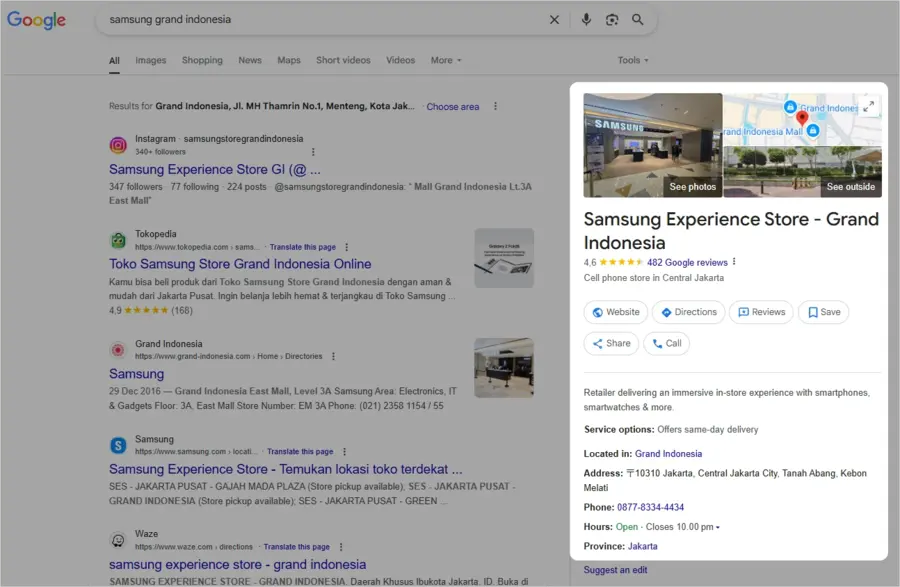Image resolution: width=900 pixels, height=587 pixels.
Task: Open three-dot menu for Instagram result
Action: pos(313,152)
